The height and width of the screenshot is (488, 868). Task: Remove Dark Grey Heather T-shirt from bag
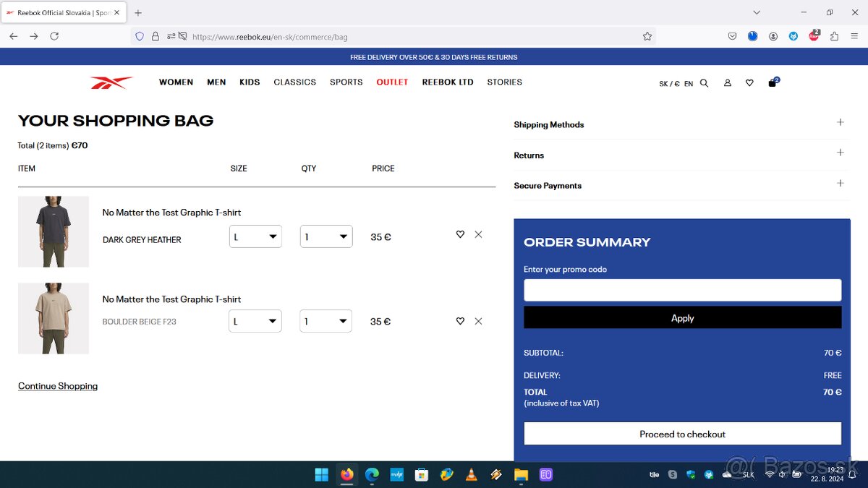(x=478, y=234)
